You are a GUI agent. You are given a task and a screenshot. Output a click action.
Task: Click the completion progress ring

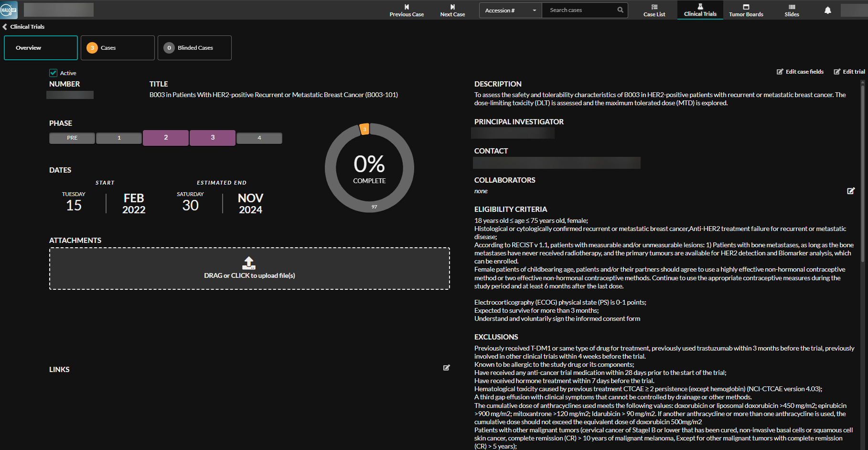(369, 168)
